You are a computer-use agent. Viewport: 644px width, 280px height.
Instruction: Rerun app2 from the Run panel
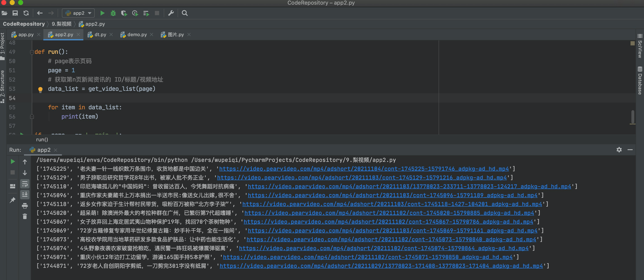12,162
